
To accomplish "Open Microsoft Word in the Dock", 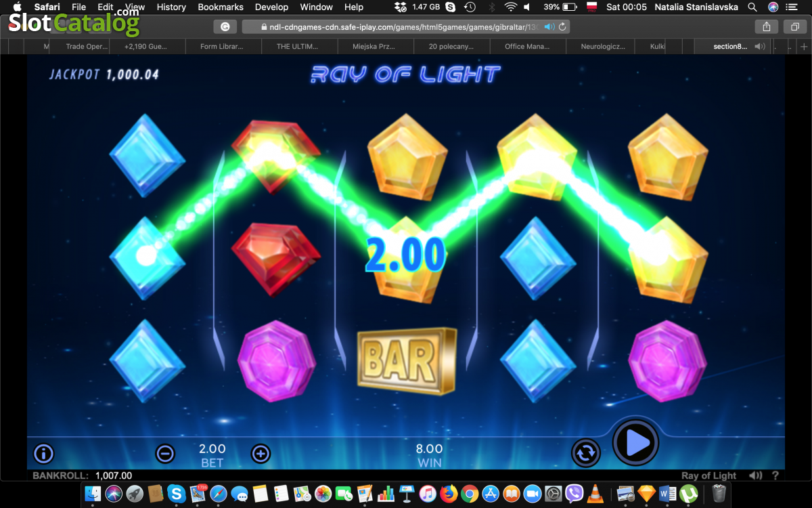I will (x=667, y=494).
